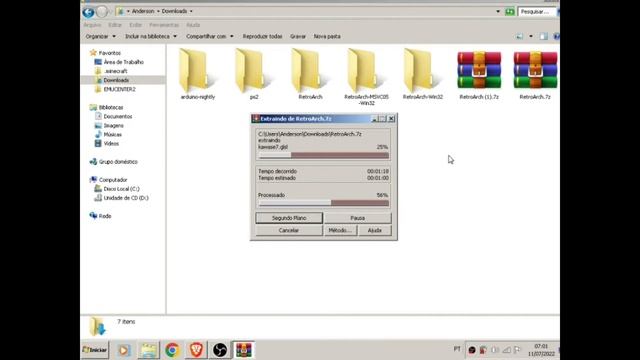
Task: Select Favoritos in the navigation pane
Action: (x=105, y=53)
